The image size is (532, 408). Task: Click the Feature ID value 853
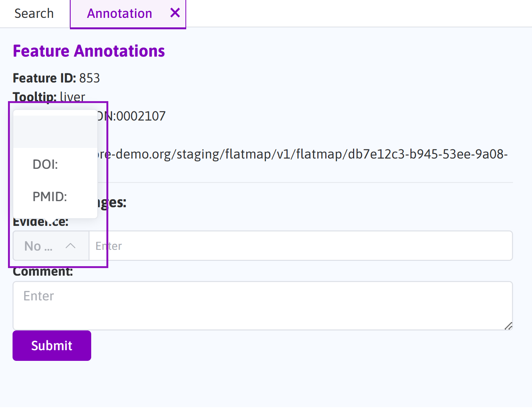coord(89,78)
